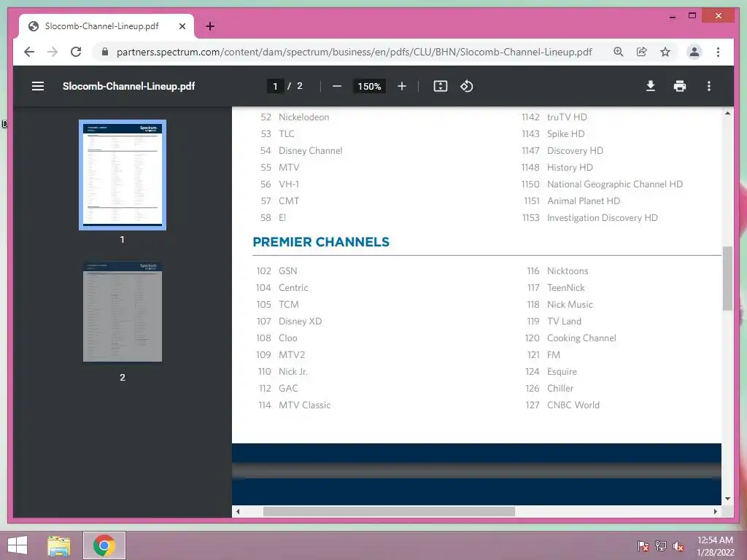Click the GSN channel entry

click(287, 271)
